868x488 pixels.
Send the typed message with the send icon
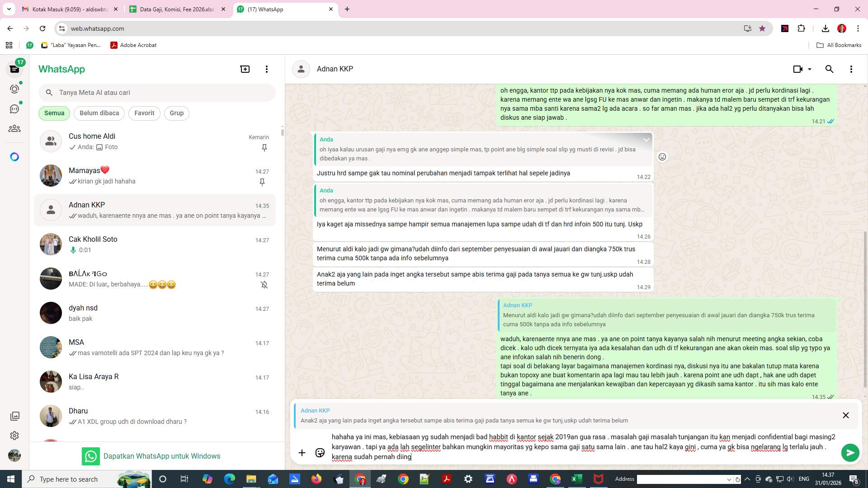click(x=850, y=452)
